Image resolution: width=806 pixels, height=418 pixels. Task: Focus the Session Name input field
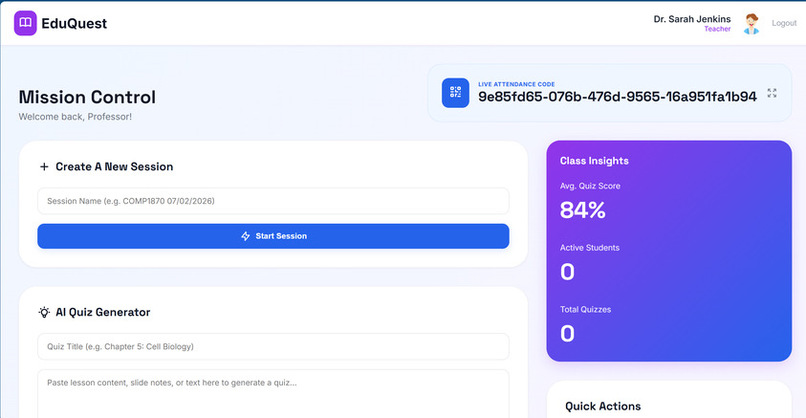pos(273,201)
